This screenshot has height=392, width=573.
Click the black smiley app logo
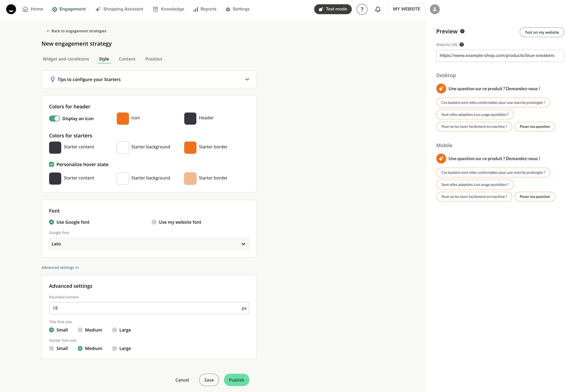(x=11, y=9)
